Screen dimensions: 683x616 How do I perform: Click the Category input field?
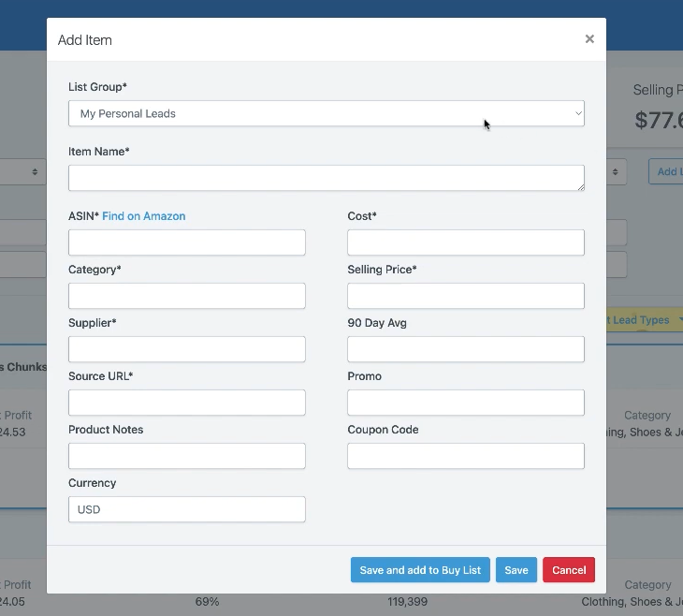coord(187,296)
